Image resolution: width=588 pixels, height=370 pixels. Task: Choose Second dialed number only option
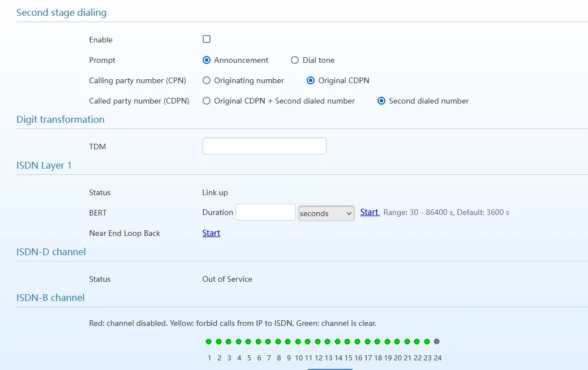click(381, 101)
